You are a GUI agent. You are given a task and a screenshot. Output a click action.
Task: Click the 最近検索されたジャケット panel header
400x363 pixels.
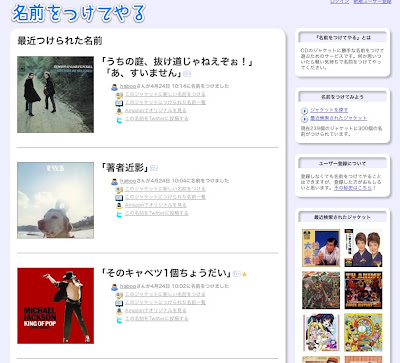pyautogui.click(x=343, y=217)
